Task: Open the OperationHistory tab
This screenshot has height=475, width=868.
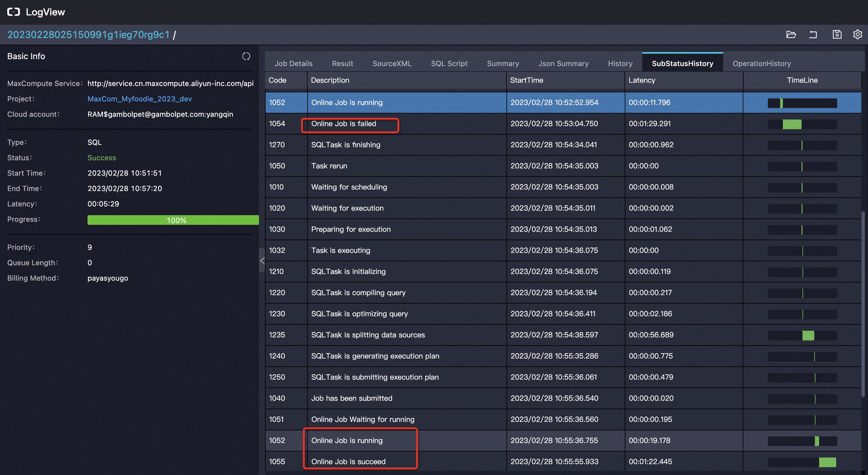Action: click(x=761, y=63)
